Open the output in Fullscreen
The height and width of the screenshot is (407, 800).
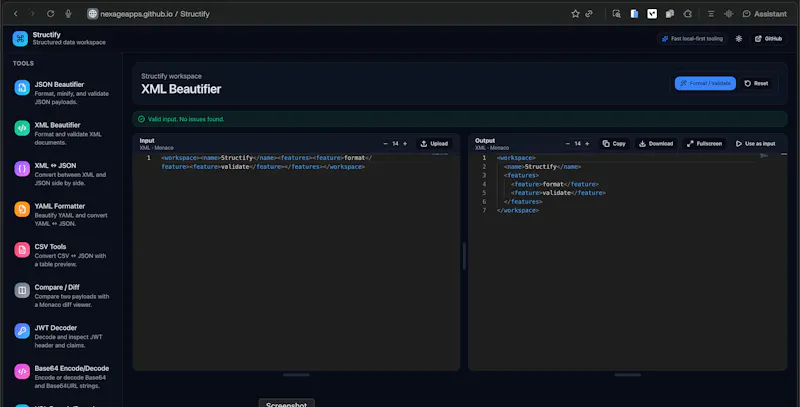click(704, 144)
